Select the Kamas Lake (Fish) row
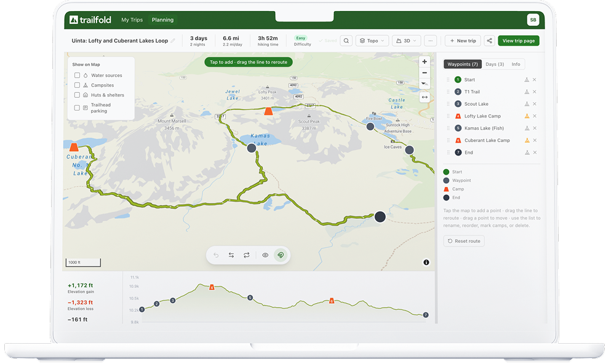The width and height of the screenshot is (606, 364). click(x=491, y=129)
